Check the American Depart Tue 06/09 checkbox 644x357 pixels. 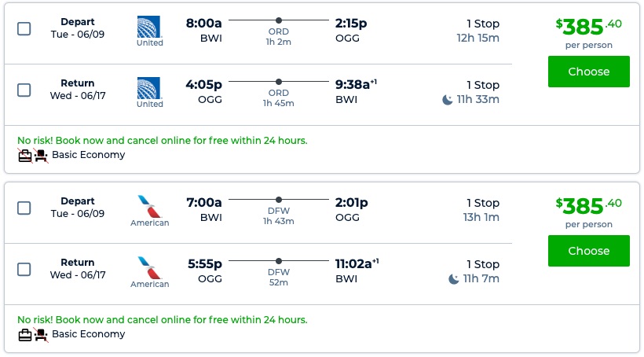pos(24,208)
